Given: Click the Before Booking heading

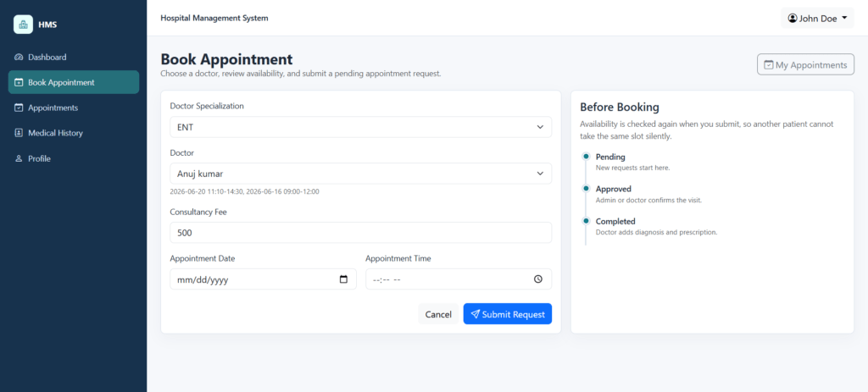Looking at the screenshot, I should tap(620, 108).
